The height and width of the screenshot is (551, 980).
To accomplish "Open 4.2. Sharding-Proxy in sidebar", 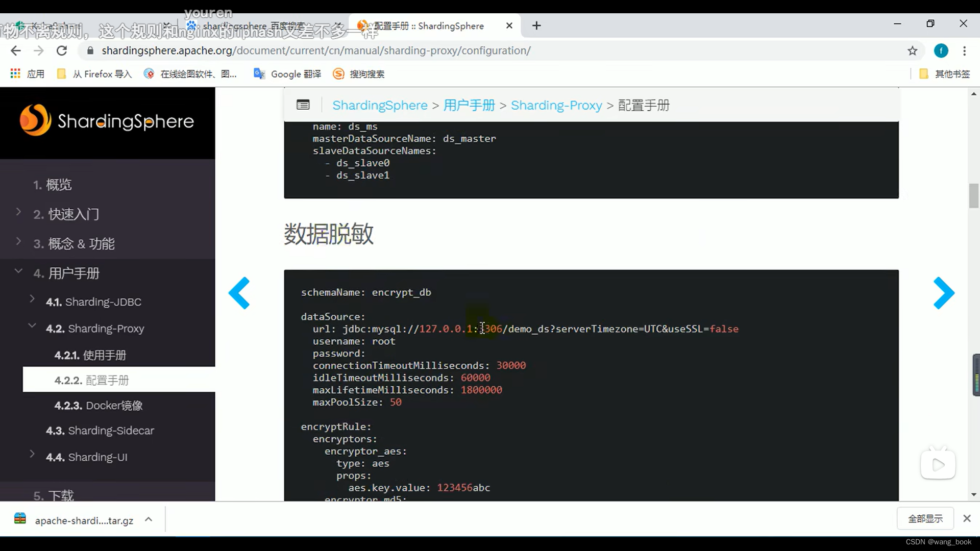I will click(95, 329).
